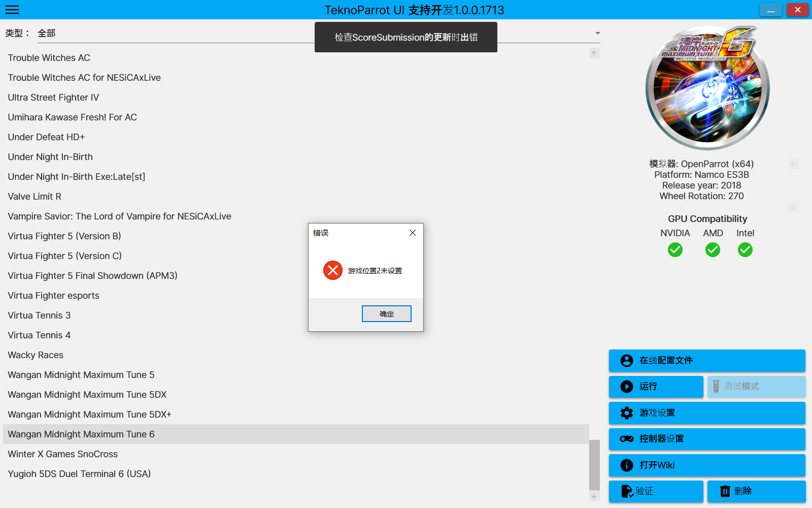Click the NVIDIA compatibility checkmark
This screenshot has width=812, height=508.
coord(675,250)
